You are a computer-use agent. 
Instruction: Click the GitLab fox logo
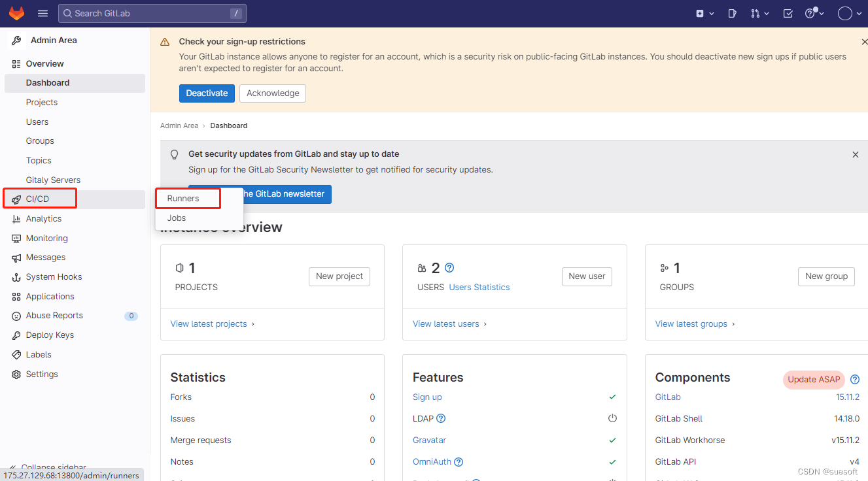click(16, 13)
